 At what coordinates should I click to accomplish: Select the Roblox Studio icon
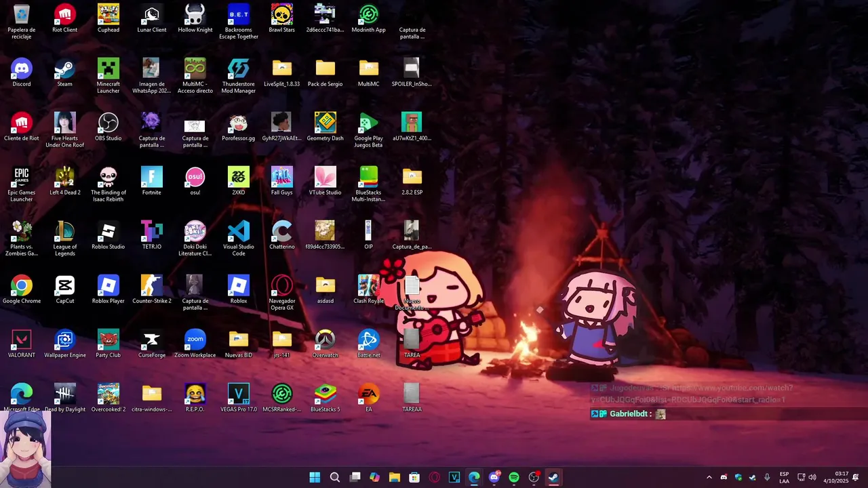pos(108,235)
